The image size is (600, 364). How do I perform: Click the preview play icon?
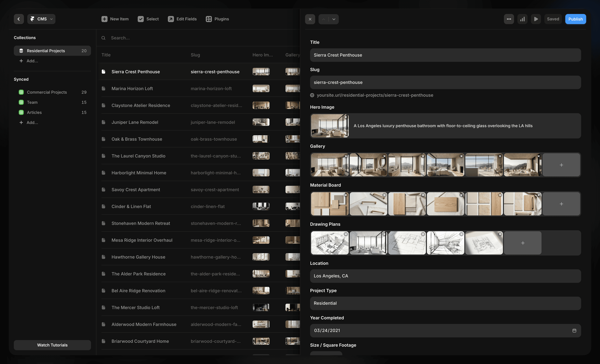[x=536, y=19]
